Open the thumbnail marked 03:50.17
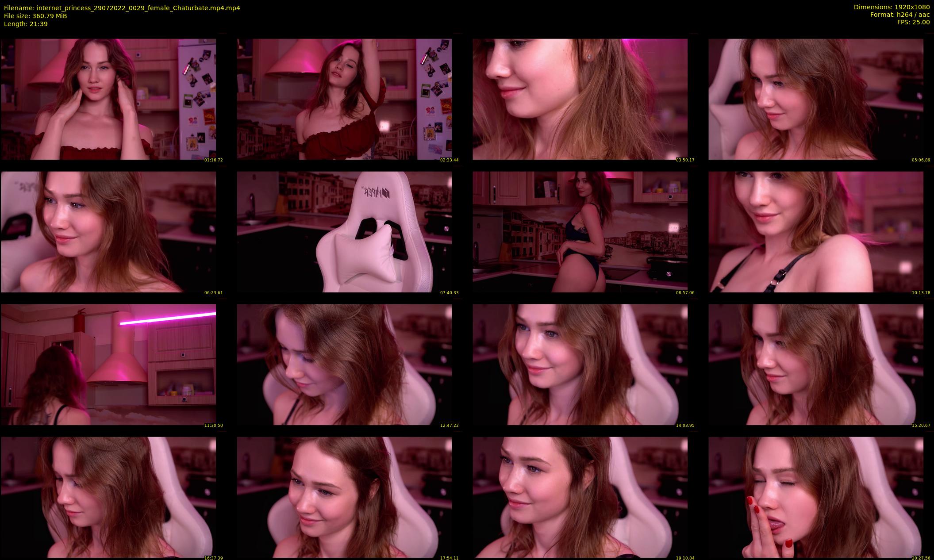The width and height of the screenshot is (934, 560). [580, 99]
